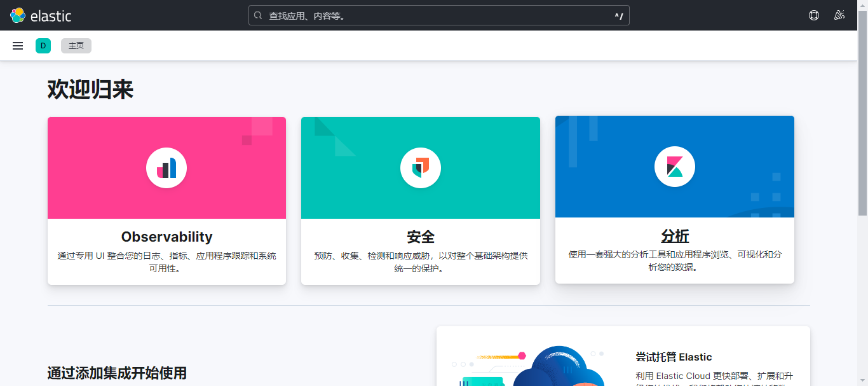Viewport: 868px width, 386px height.
Task: Click the blue 分析 card banner
Action: [x=675, y=167]
